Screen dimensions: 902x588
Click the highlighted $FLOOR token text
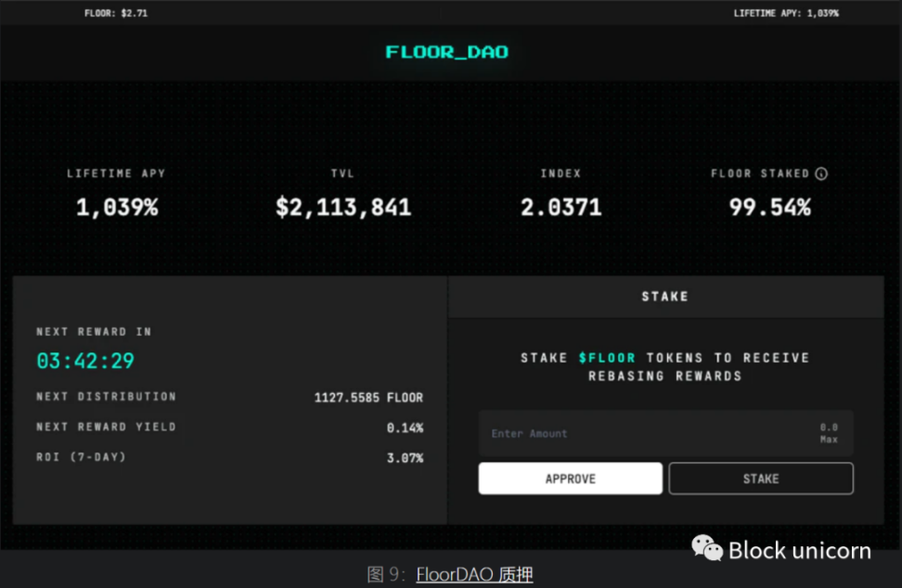pyautogui.click(x=607, y=358)
